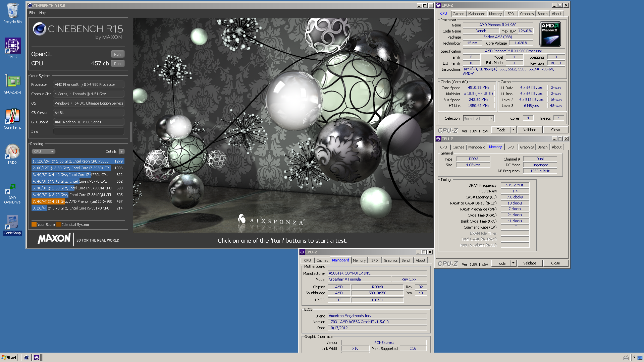644x362 pixels.
Task: Launch the CPU-Z desktop shortcut
Action: pyautogui.click(x=12, y=48)
